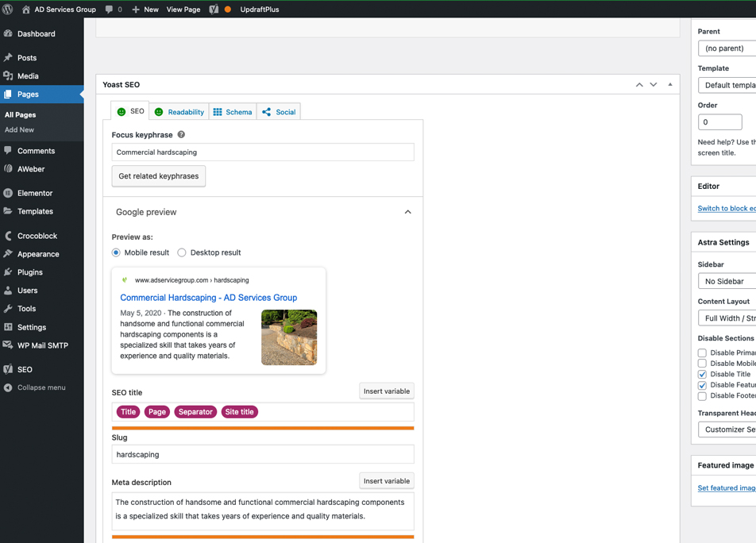Click the Google preview hardscaping thumbnail
The width and height of the screenshot is (756, 543).
pos(289,337)
